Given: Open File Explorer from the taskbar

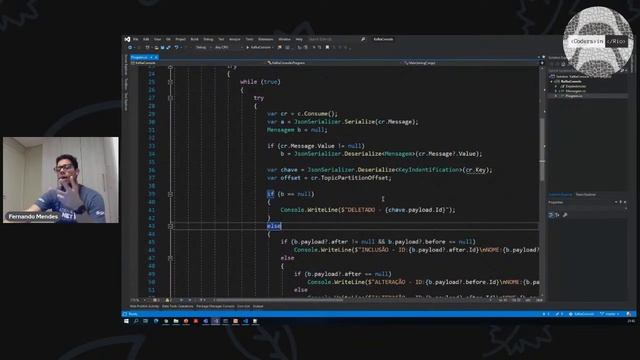Looking at the screenshot, I should [x=176, y=321].
